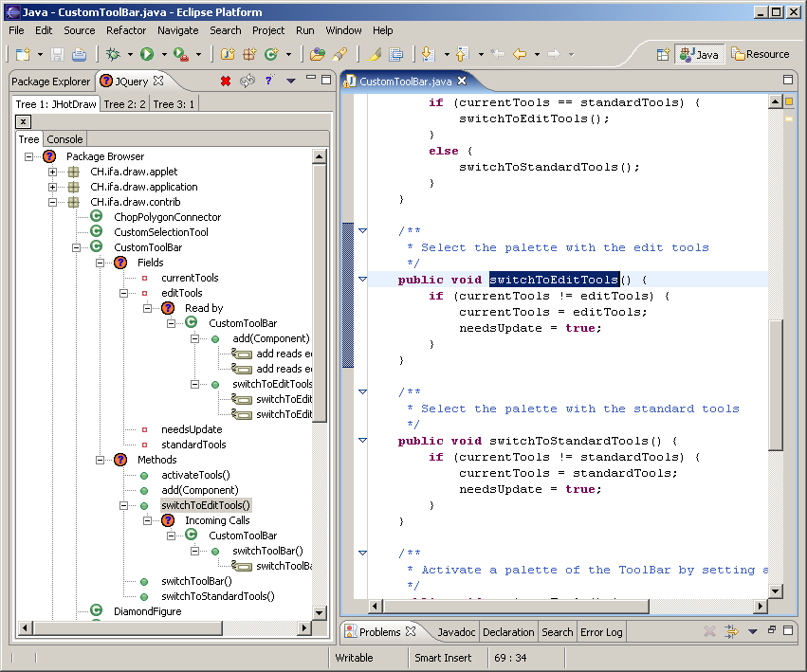Collapse the Fields node

coord(100,263)
